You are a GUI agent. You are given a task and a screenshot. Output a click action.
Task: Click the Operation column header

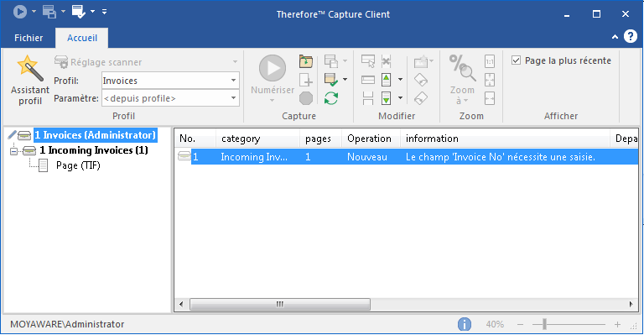click(371, 139)
